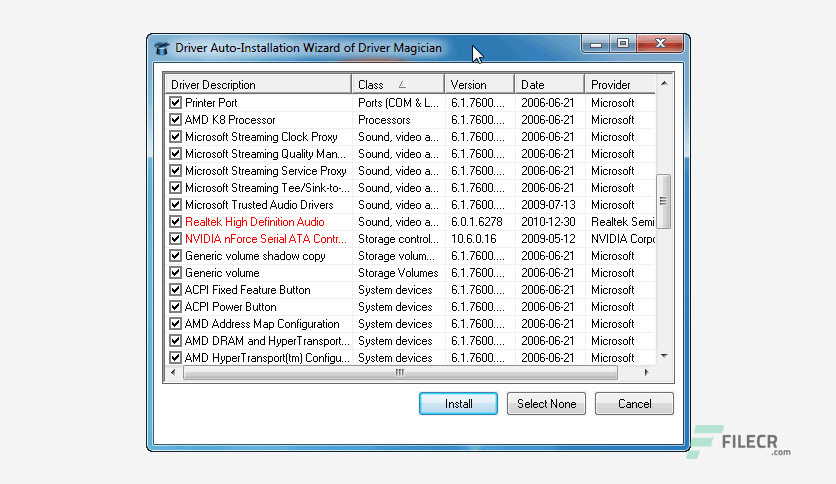Toggle the Generic volume checkbox
836x484 pixels.
tap(175, 273)
